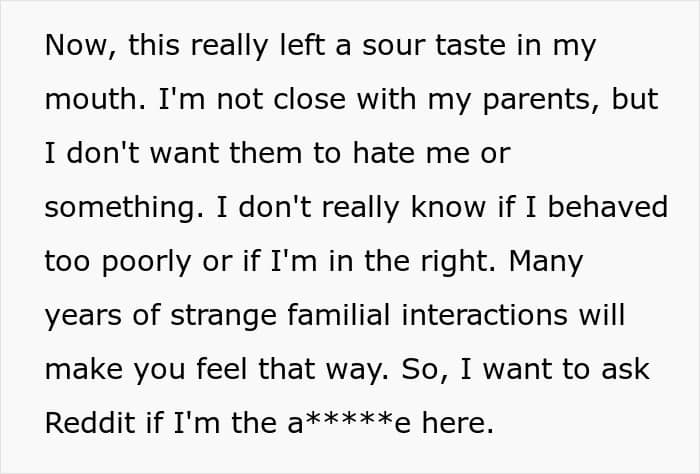Click the word 'feel' in seventh line
The image size is (700, 474).
tap(221, 369)
